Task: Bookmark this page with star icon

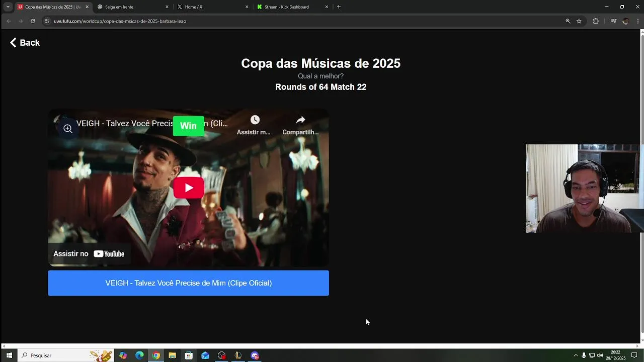Action: [x=579, y=21]
